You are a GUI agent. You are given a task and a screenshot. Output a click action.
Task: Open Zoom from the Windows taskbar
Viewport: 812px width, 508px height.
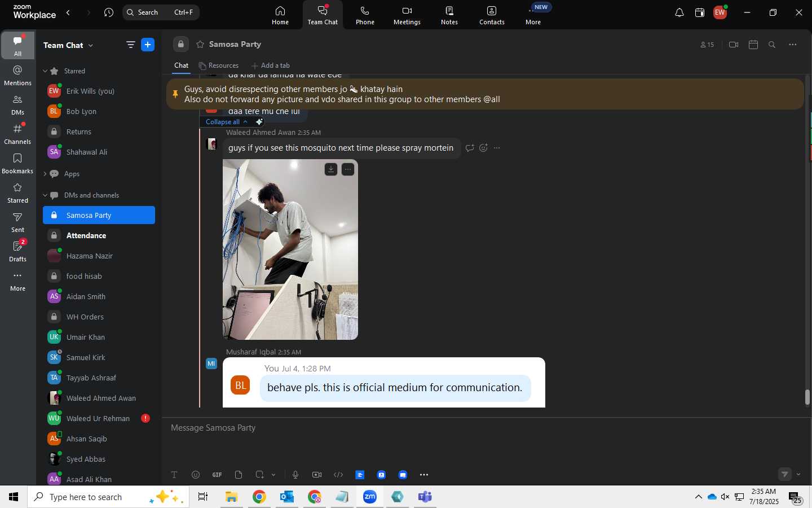(x=370, y=497)
